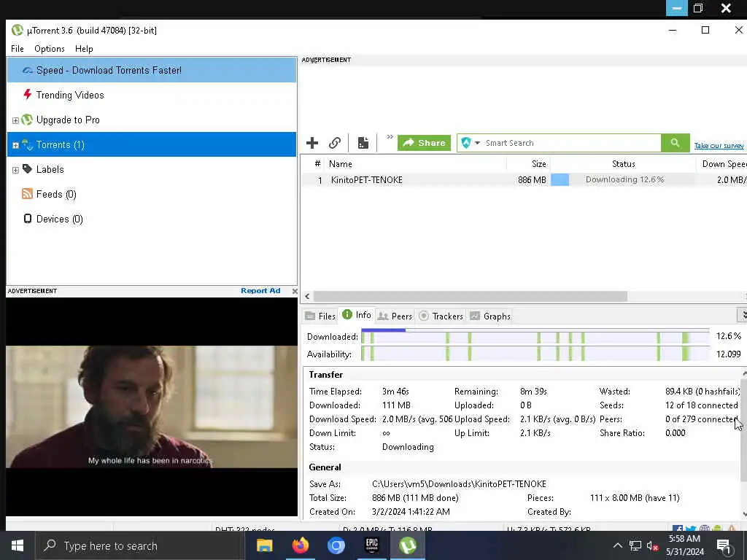
Task: Sort torrents by the # column header
Action: tap(317, 164)
